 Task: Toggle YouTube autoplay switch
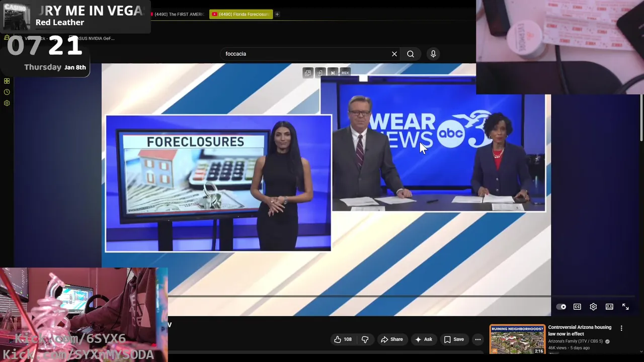[x=561, y=307]
